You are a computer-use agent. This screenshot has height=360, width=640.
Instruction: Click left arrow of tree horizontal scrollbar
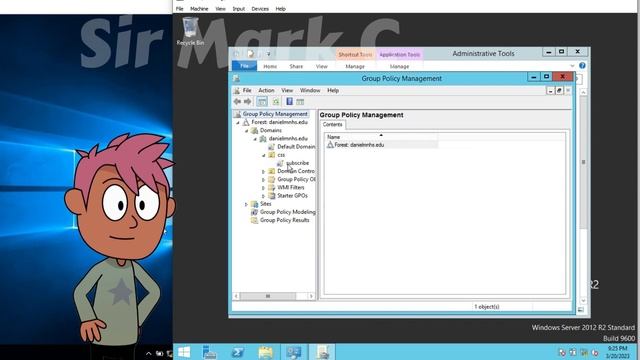pyautogui.click(x=236, y=296)
